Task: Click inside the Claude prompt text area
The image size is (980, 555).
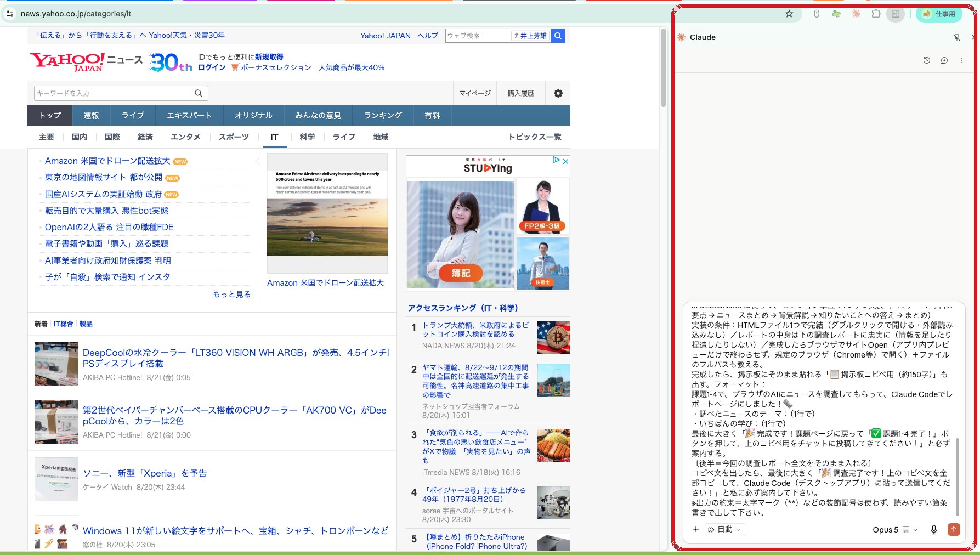Action: tap(822, 411)
